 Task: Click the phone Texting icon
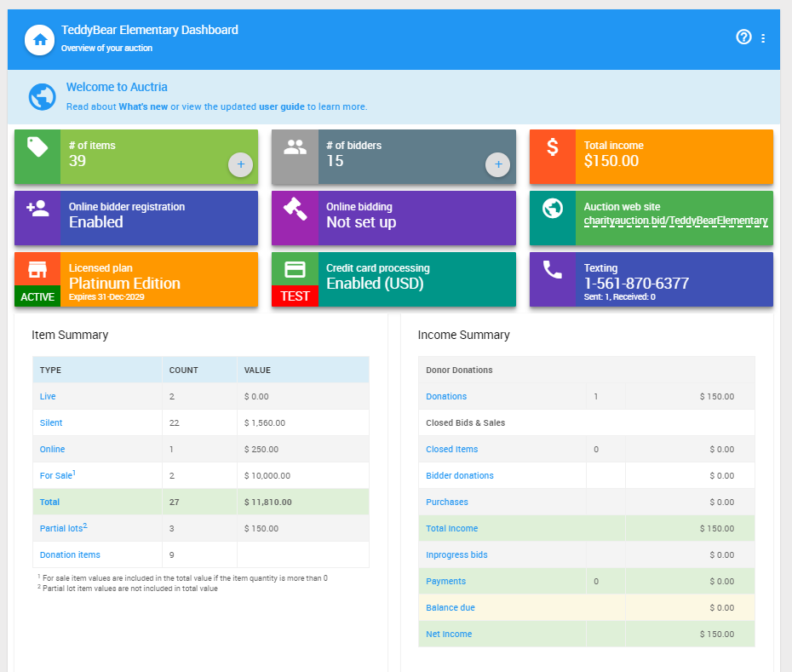click(553, 270)
